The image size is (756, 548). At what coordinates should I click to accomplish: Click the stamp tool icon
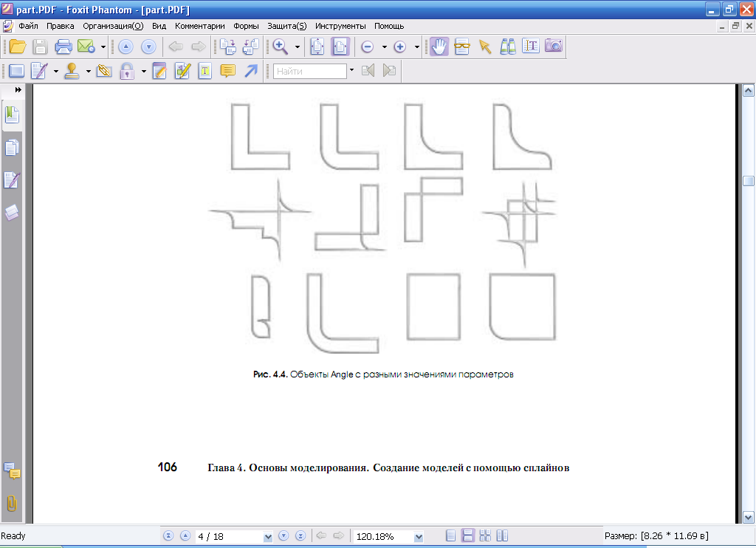pyautogui.click(x=72, y=72)
